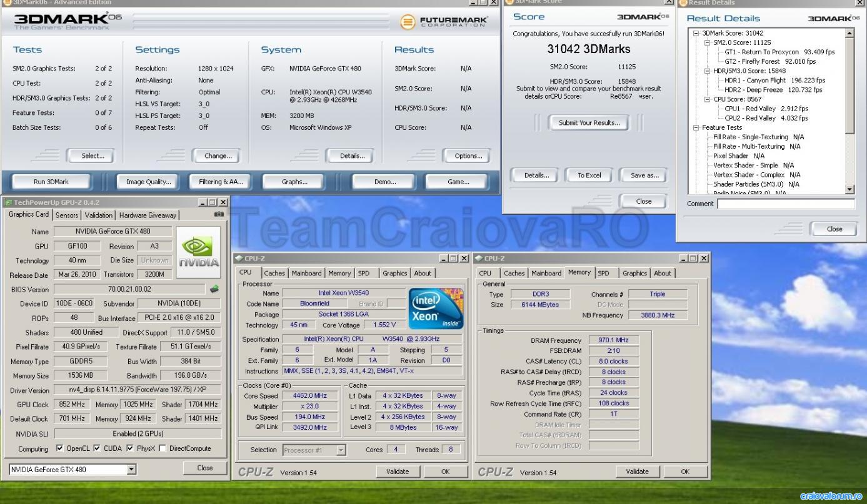The width and height of the screenshot is (867, 504).
Task: Select the GT2 - Firefly Forest row
Action: click(770, 61)
